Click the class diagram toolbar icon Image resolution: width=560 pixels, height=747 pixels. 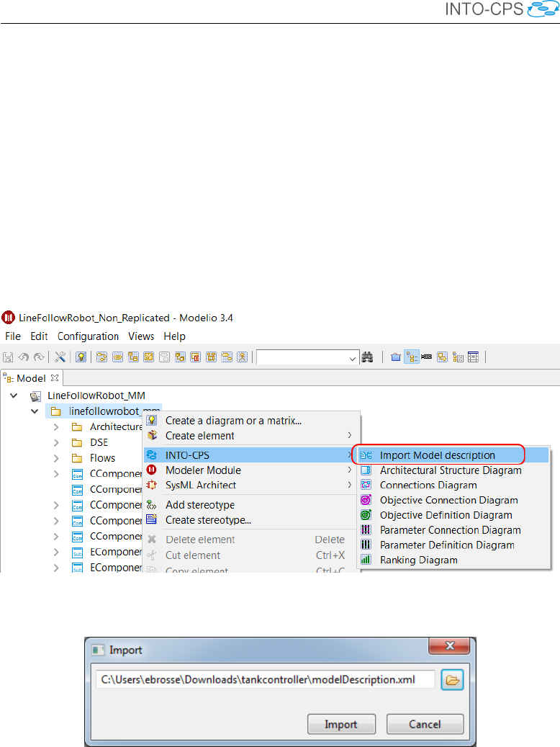point(133,357)
